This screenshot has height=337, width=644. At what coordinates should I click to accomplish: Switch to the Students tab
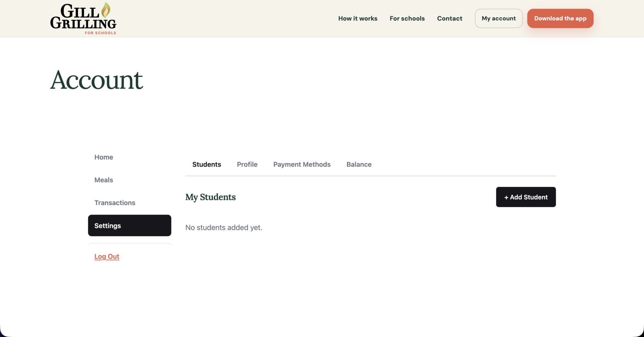tap(207, 164)
